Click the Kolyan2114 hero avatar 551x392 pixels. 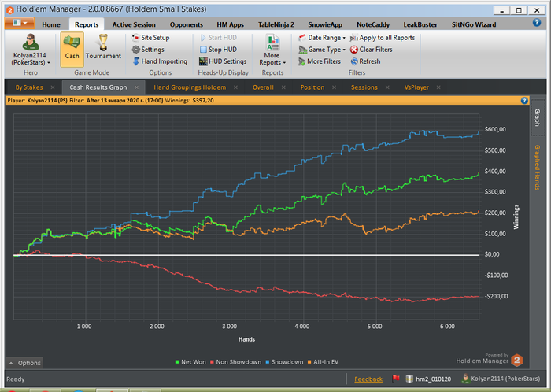(30, 43)
